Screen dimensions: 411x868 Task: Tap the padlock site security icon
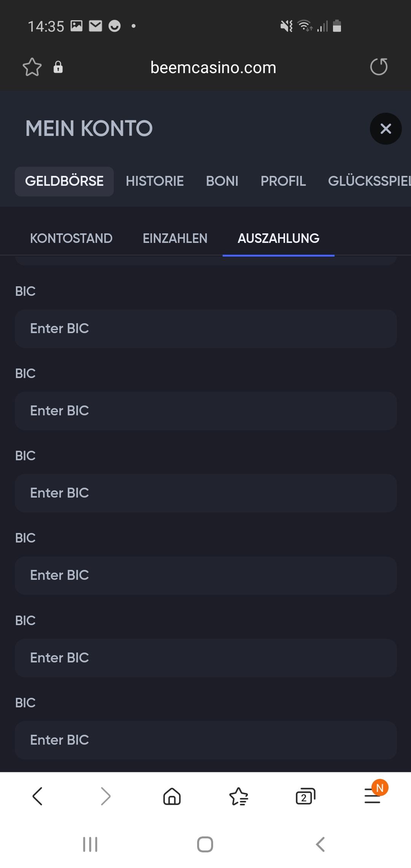pos(58,67)
